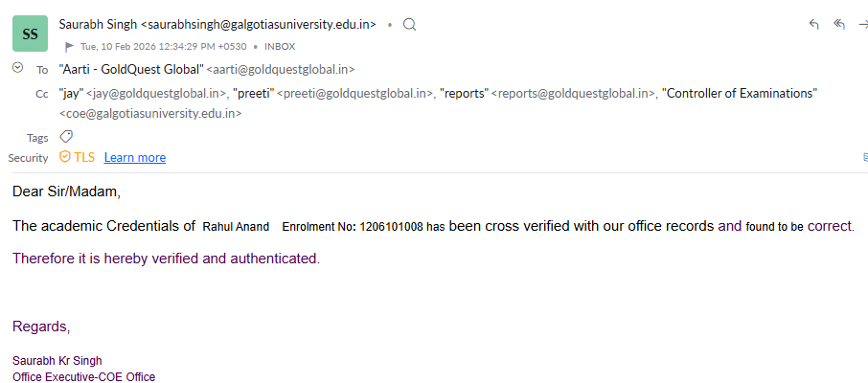The height and width of the screenshot is (383, 868).
Task: Click the SS sender avatar
Action: pyautogui.click(x=31, y=34)
